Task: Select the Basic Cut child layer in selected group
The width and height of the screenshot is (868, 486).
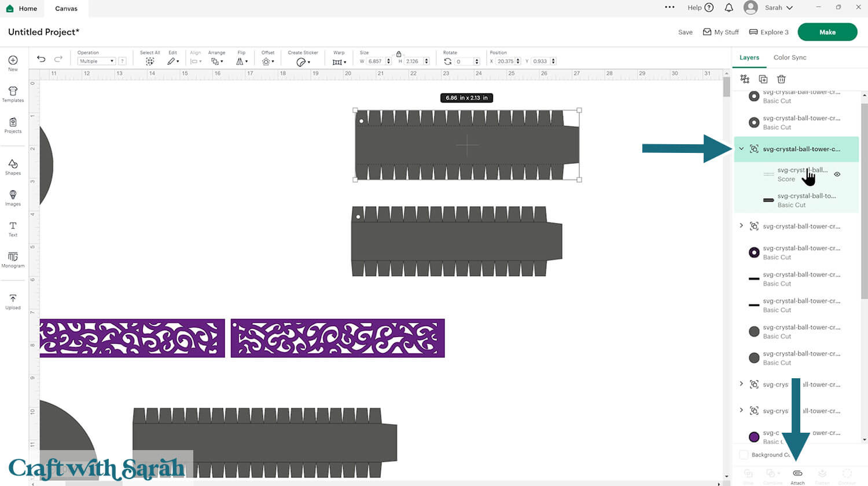Action: 796,200
